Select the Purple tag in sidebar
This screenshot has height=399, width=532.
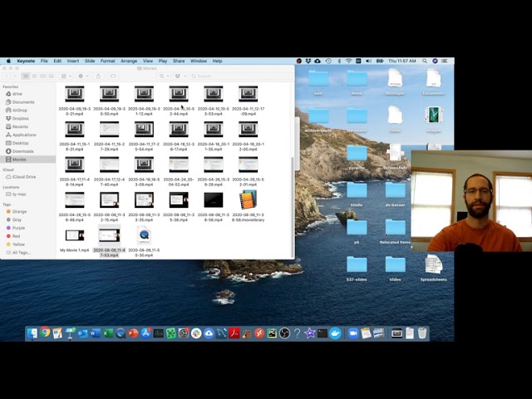point(18,228)
